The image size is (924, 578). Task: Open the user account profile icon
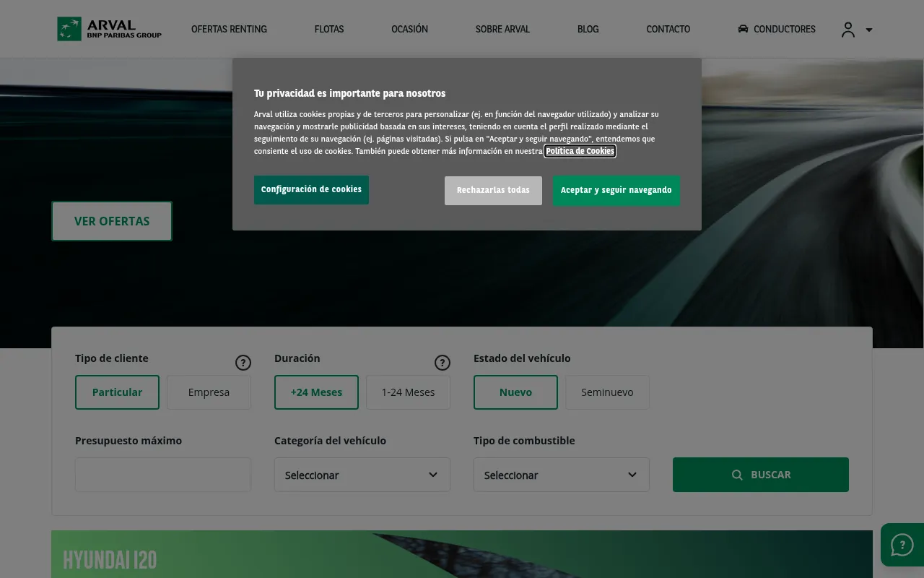coord(848,30)
